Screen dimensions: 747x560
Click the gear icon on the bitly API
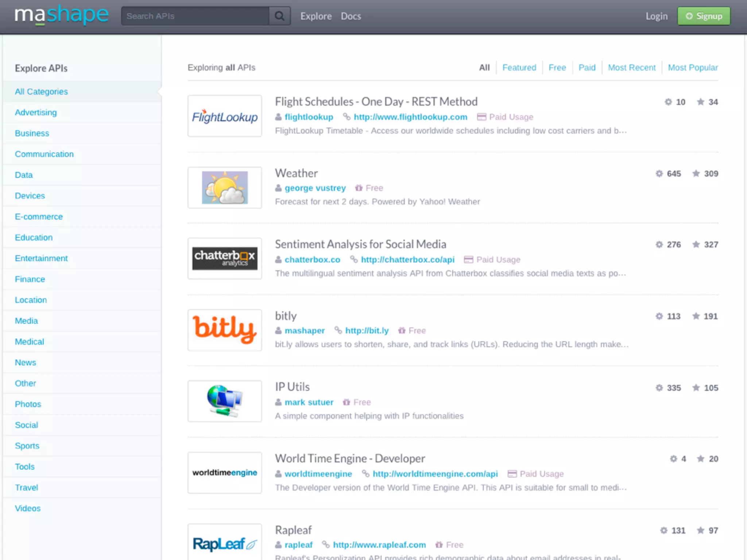(x=659, y=316)
